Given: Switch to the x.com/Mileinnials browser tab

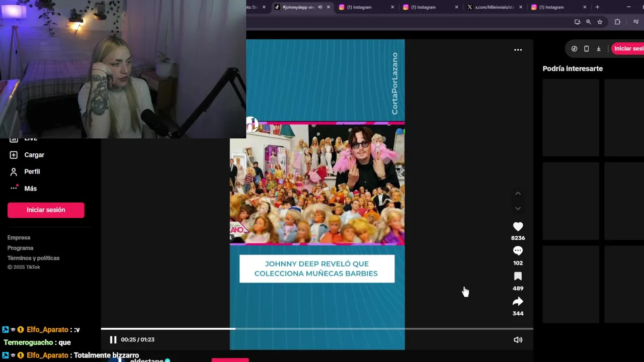Looking at the screenshot, I should [494, 7].
